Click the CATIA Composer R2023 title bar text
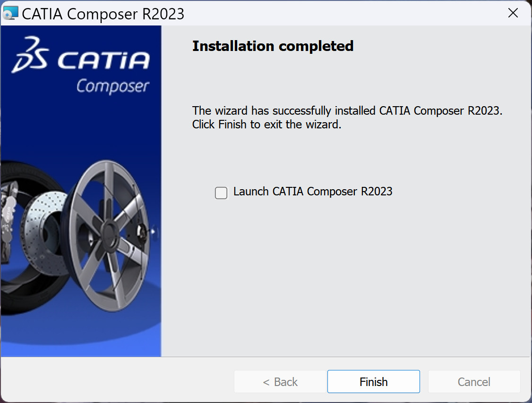This screenshot has height=403, width=532. coord(103,14)
